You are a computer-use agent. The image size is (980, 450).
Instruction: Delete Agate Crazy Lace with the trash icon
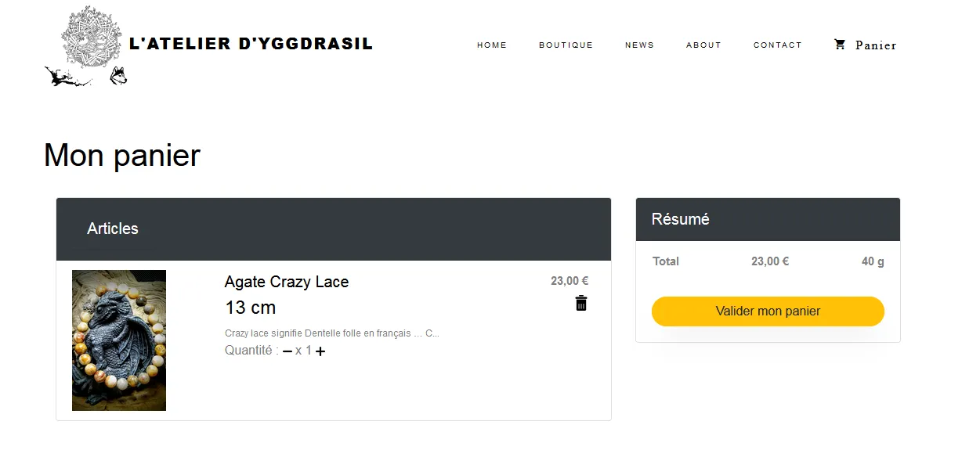pyautogui.click(x=581, y=304)
